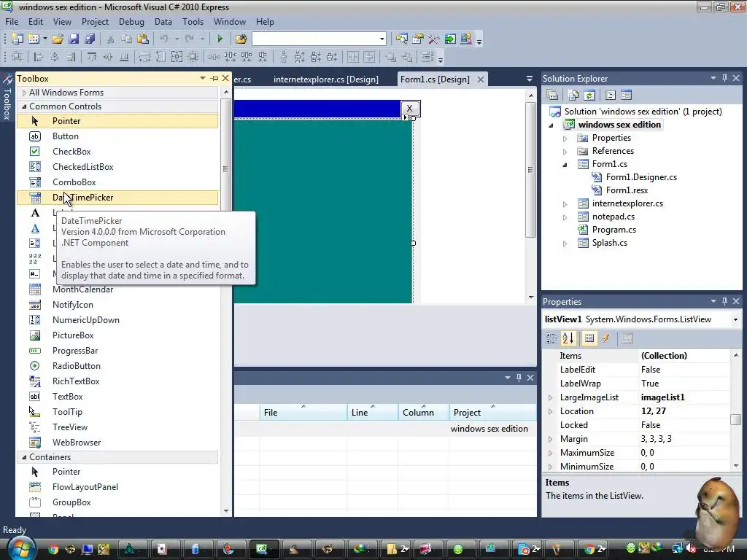Select FlowLayoutPanel in Containers section

coord(117,486)
